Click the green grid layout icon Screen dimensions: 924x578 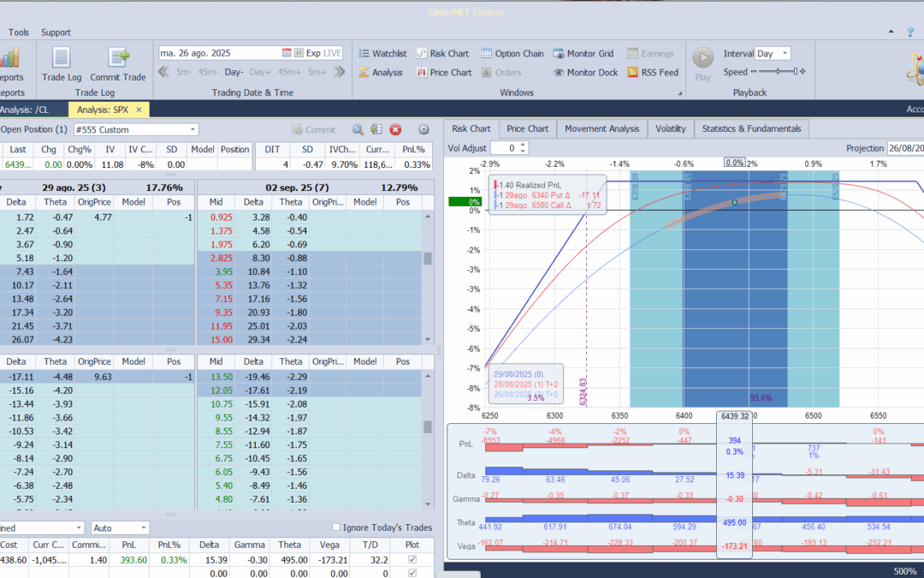(x=376, y=130)
